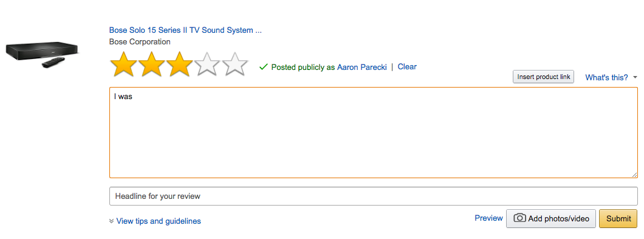The image size is (644, 239).
Task: Open the Bose Solo 15 product thumbnail
Action: 42,54
